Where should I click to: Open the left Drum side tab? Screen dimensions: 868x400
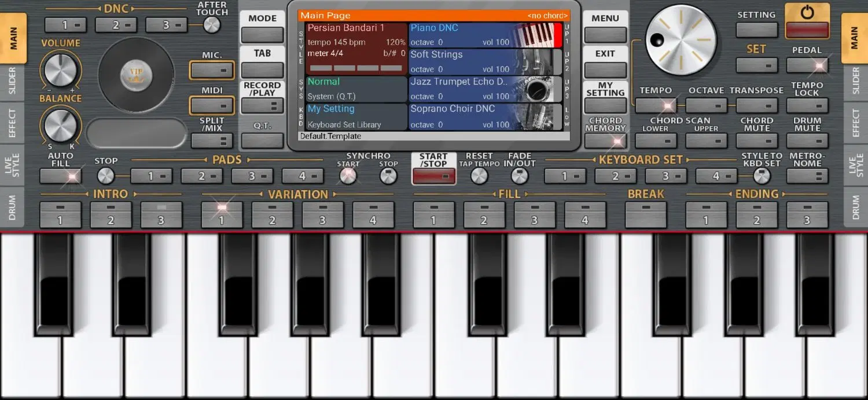13,207
